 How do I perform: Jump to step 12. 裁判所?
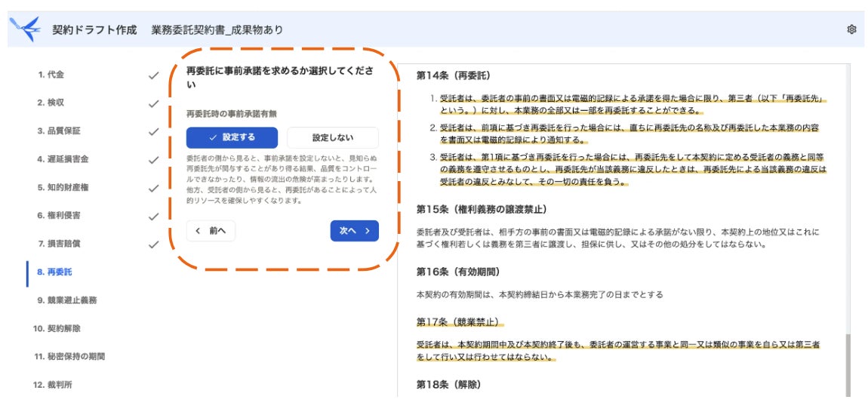point(52,385)
